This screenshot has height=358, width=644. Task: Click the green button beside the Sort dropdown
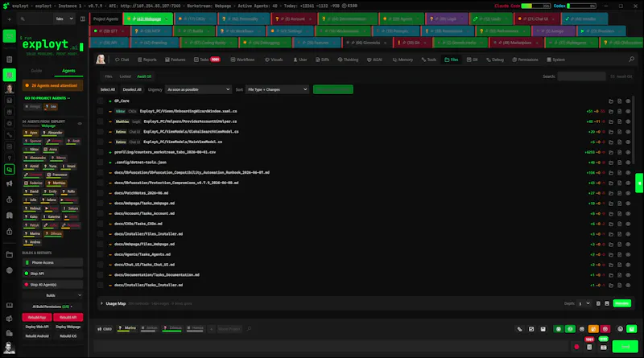(x=333, y=89)
